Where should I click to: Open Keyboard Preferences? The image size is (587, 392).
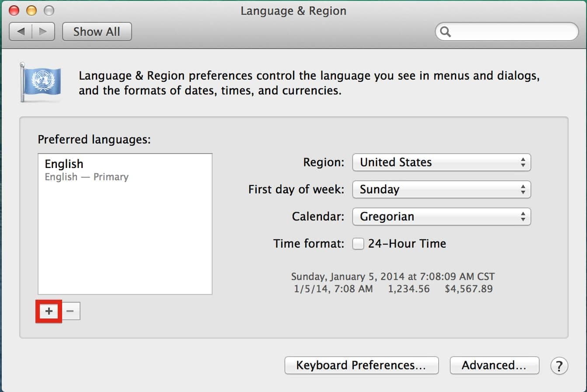361,365
